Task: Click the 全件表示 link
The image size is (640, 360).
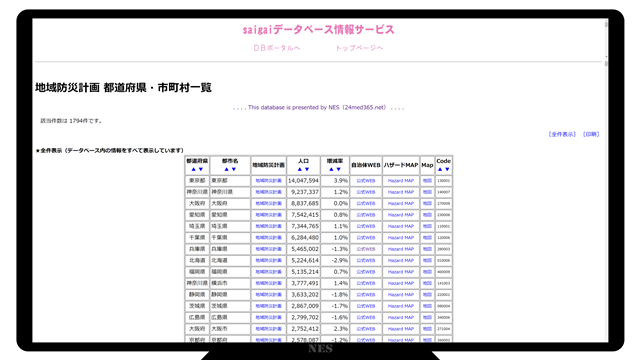Action: [x=562, y=134]
